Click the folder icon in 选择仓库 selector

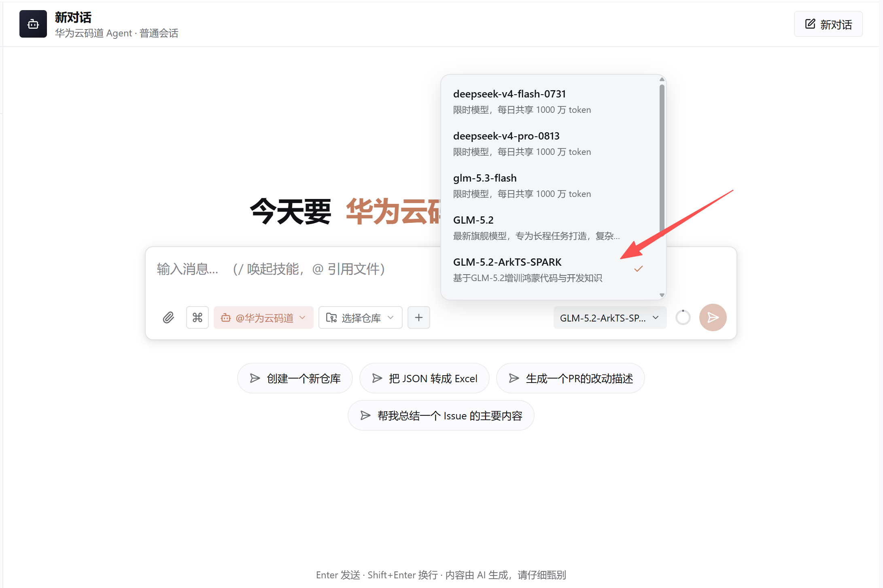[331, 318]
